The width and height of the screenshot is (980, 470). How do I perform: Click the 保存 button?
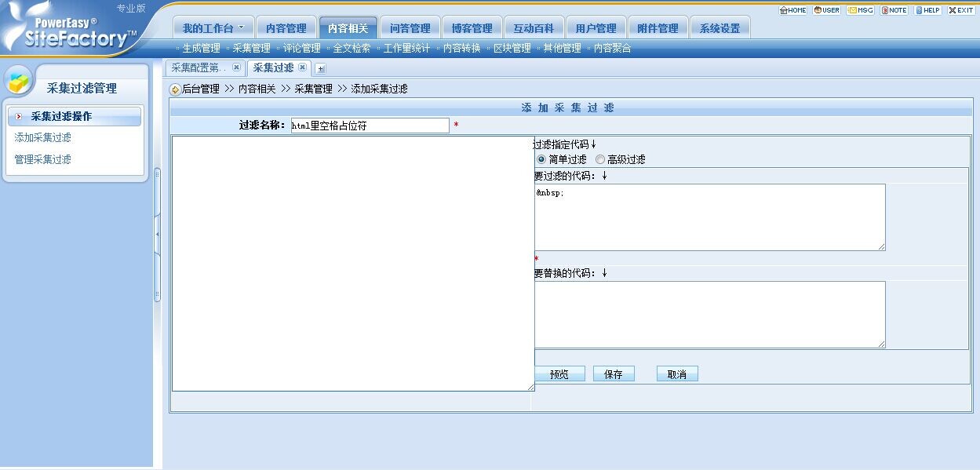613,374
